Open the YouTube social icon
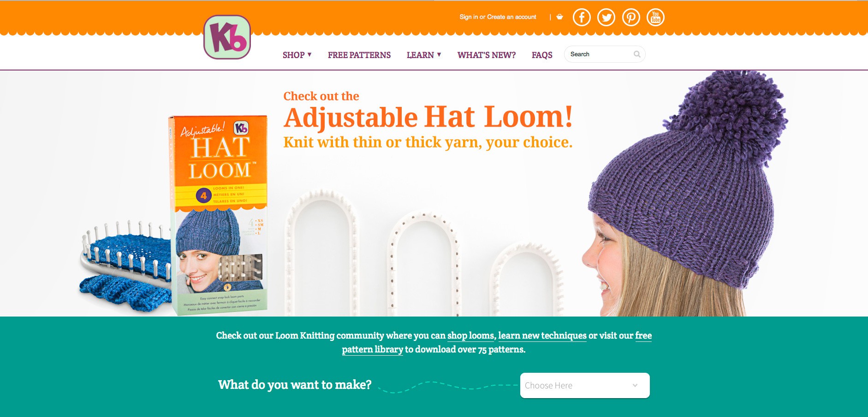This screenshot has width=868, height=417. (x=655, y=18)
